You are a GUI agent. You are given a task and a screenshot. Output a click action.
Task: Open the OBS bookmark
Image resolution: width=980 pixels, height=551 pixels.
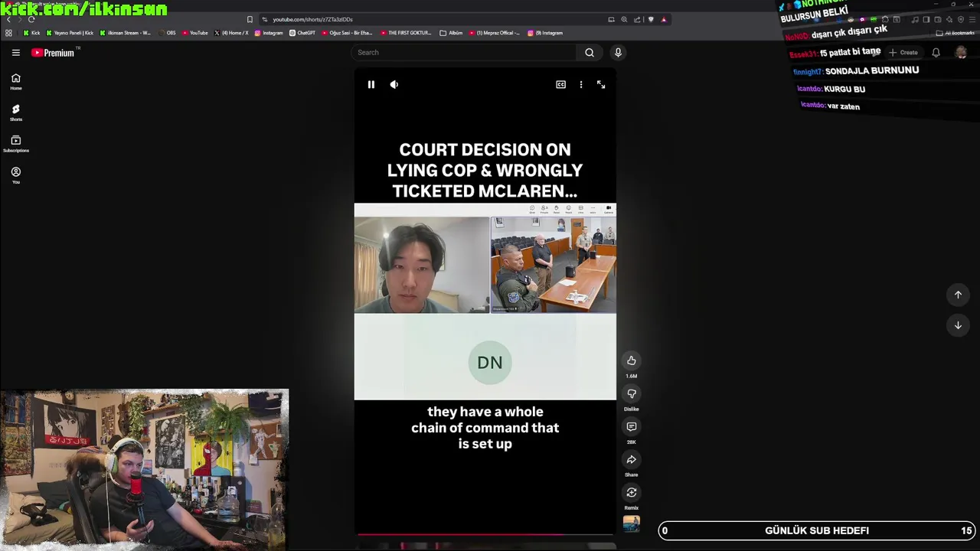coord(168,33)
